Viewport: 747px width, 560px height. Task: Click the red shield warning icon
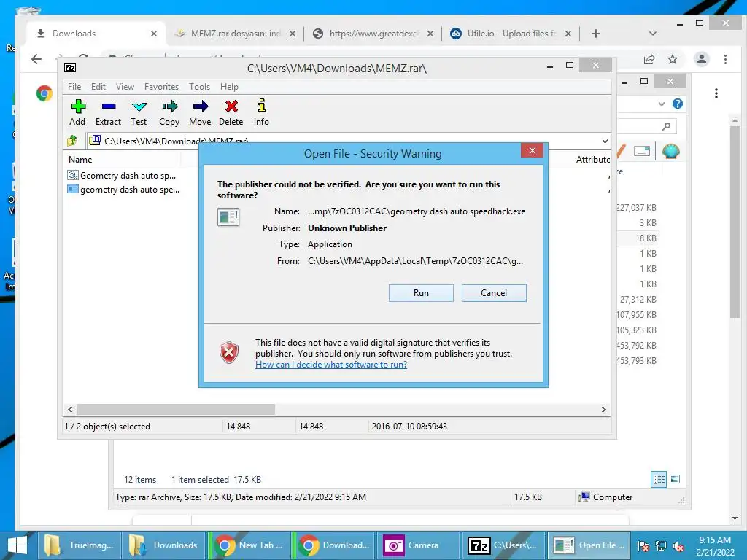228,353
